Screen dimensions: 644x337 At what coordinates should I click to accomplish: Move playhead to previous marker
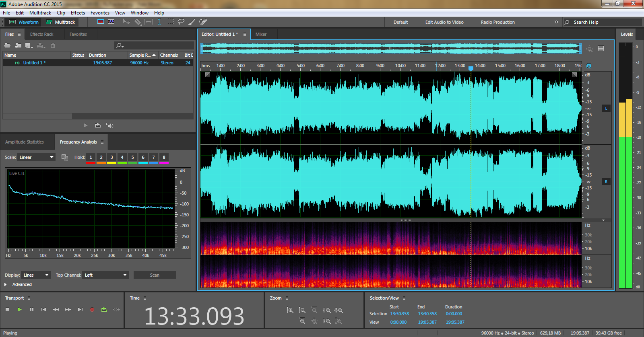click(x=43, y=309)
